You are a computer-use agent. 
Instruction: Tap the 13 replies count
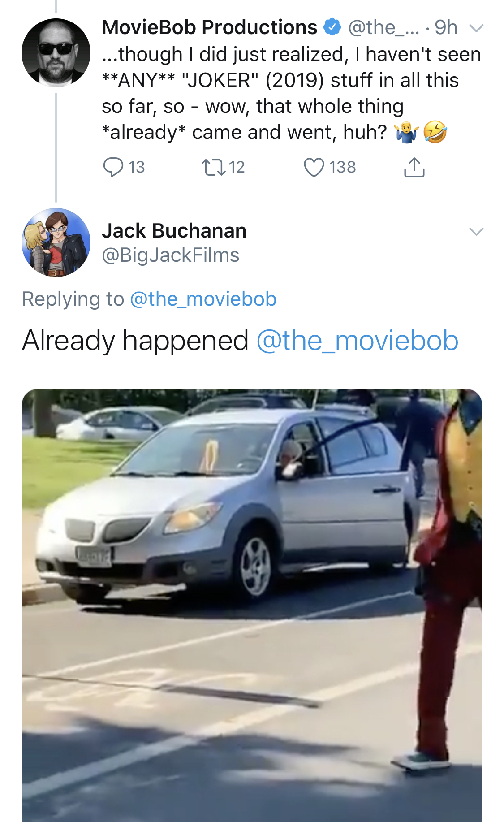click(x=137, y=167)
